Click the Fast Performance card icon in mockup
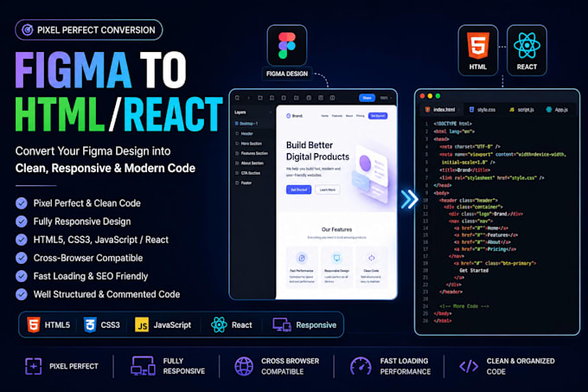Screen dimensions: 588x392 pos(302,258)
